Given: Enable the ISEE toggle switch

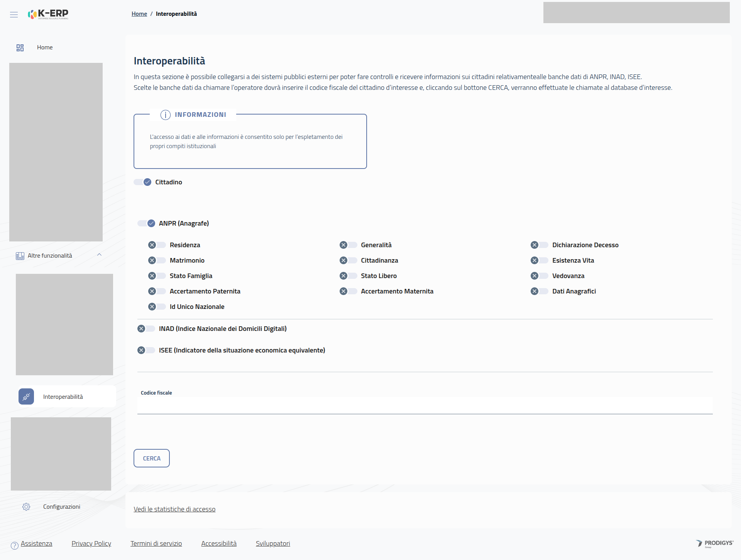Looking at the screenshot, I should (146, 350).
